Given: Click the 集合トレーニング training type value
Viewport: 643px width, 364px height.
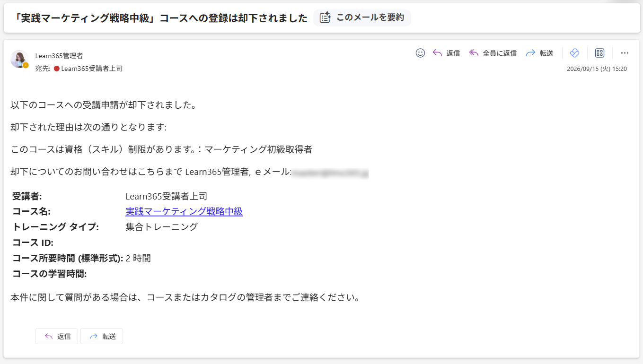Looking at the screenshot, I should [x=161, y=227].
